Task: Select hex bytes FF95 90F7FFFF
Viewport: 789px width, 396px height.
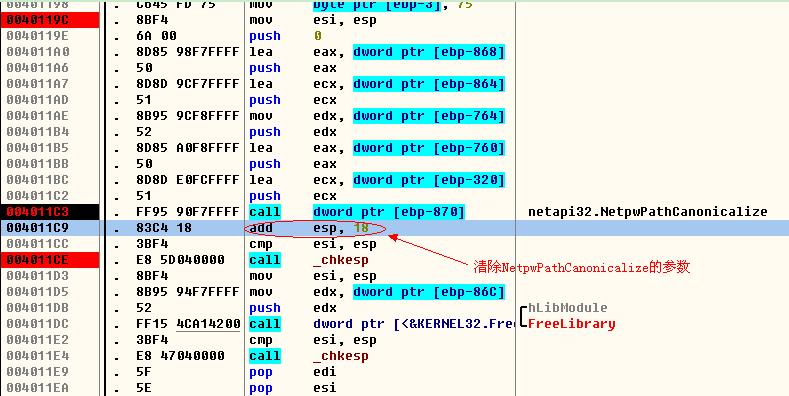Action: click(x=188, y=212)
